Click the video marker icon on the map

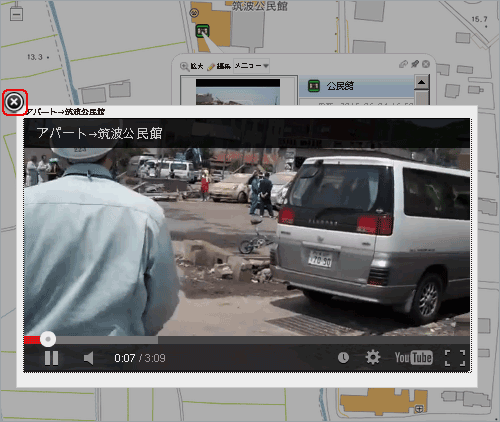(x=202, y=31)
